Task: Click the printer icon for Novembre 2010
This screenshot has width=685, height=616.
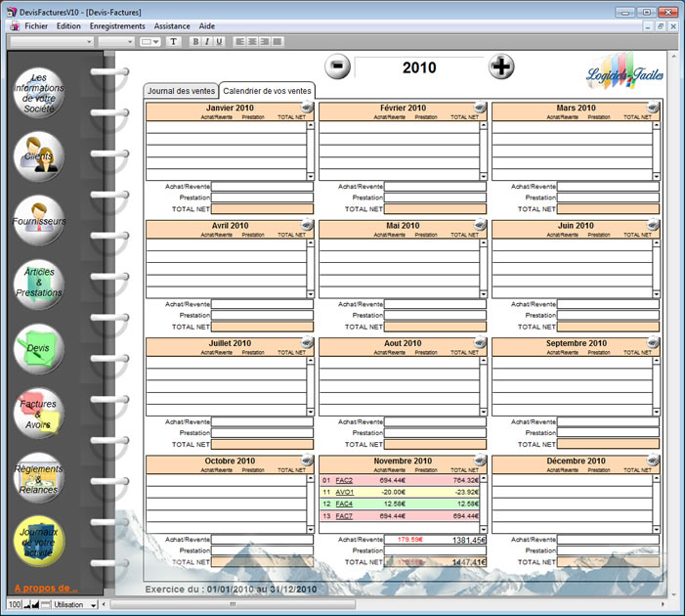Action: (x=480, y=461)
